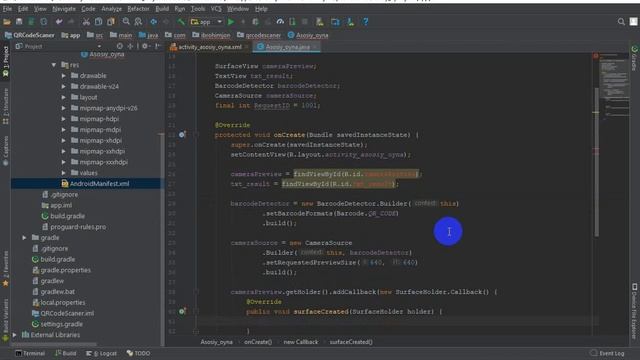Toggle the Build Variants side tab
This screenshot has height=360, width=640.
(5, 320)
